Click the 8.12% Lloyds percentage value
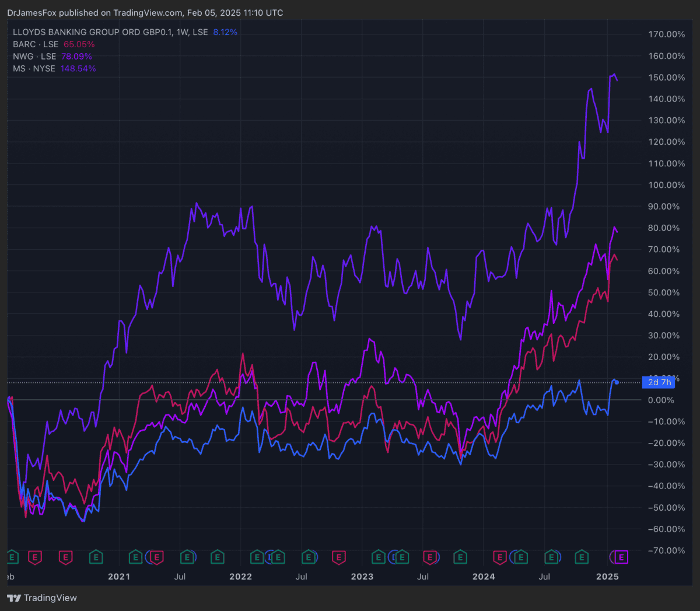The width and height of the screenshot is (700, 611). [225, 32]
